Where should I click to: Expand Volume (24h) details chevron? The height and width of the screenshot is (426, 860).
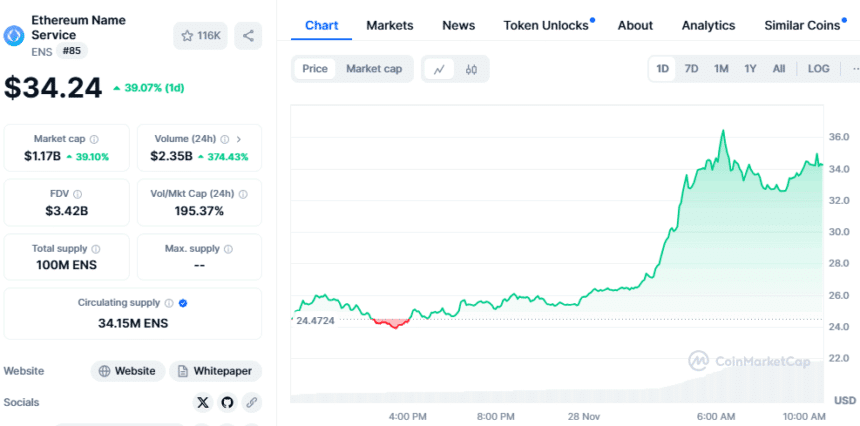point(239,139)
